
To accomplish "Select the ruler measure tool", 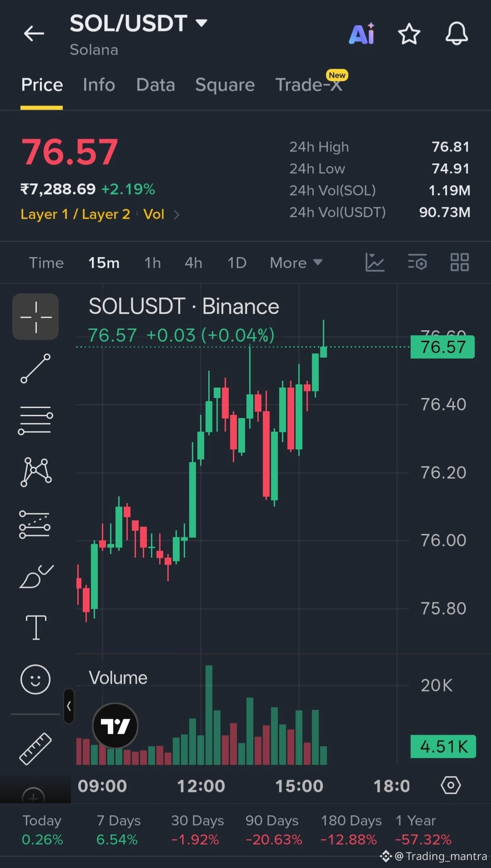I will tap(35, 748).
